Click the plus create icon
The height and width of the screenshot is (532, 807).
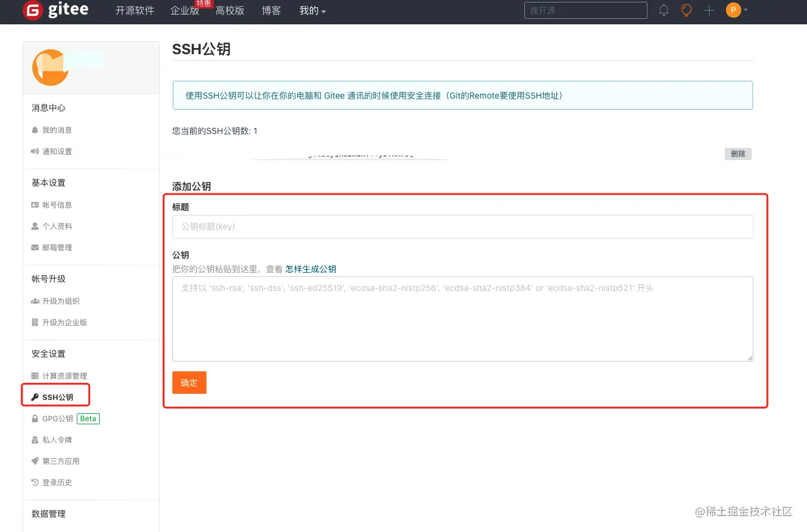click(x=709, y=10)
